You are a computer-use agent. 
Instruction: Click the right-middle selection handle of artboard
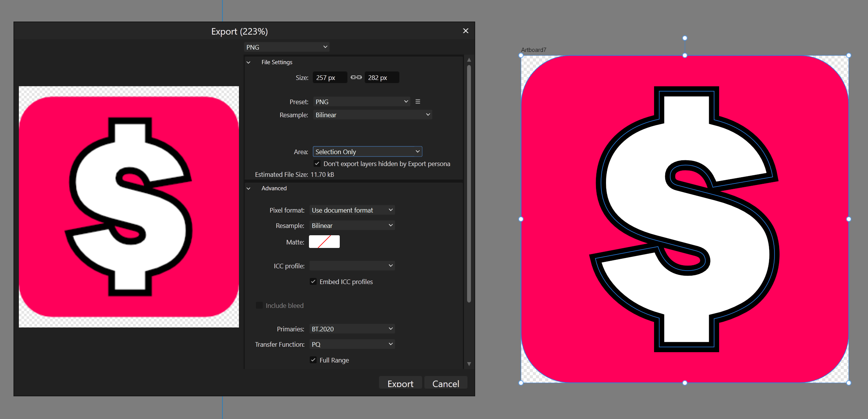point(849,219)
